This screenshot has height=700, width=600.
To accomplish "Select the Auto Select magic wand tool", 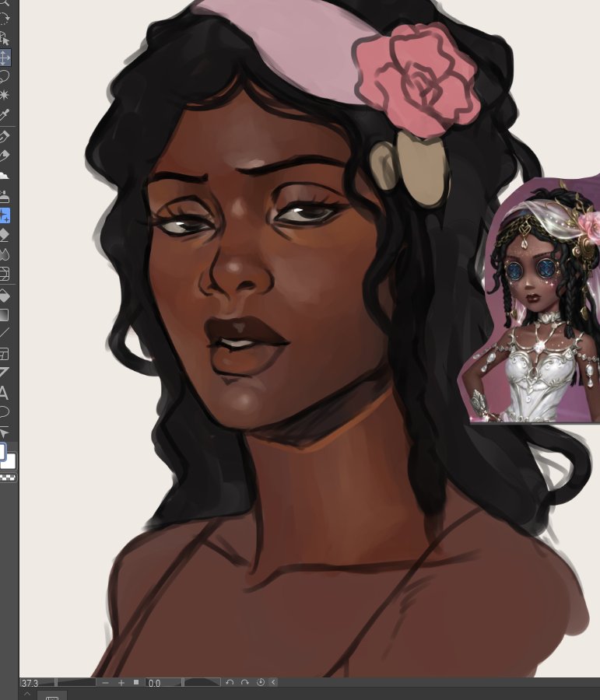I will point(4,95).
